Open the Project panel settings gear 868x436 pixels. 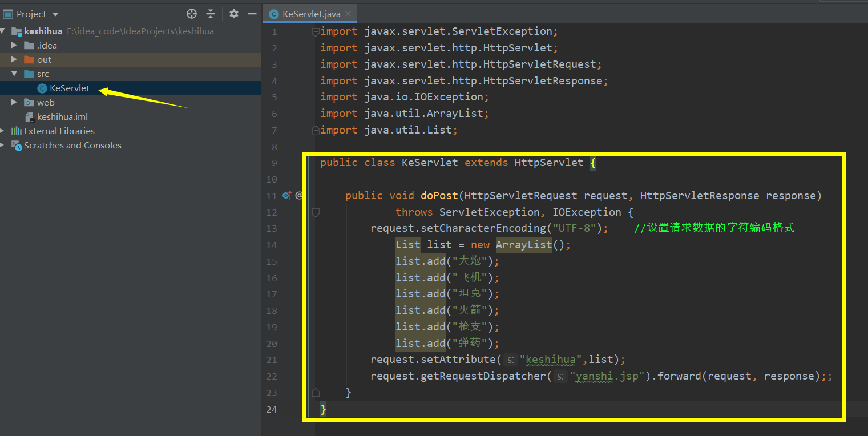click(233, 14)
